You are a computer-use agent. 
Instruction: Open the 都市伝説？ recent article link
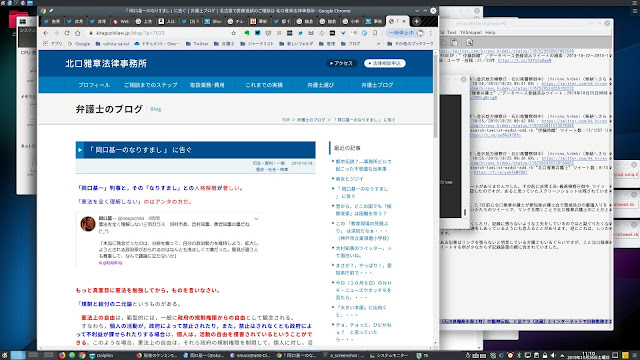363,165
